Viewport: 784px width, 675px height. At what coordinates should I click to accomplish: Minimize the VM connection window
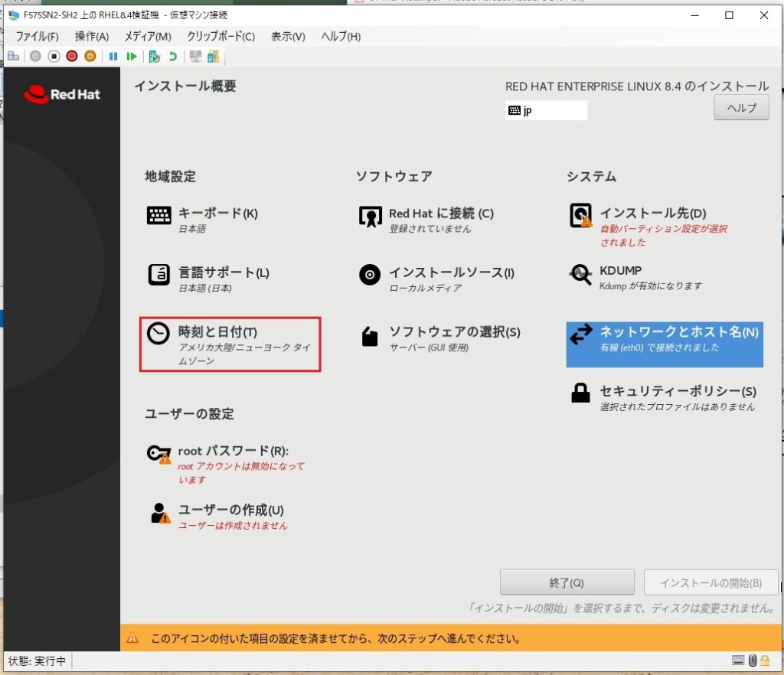(695, 15)
